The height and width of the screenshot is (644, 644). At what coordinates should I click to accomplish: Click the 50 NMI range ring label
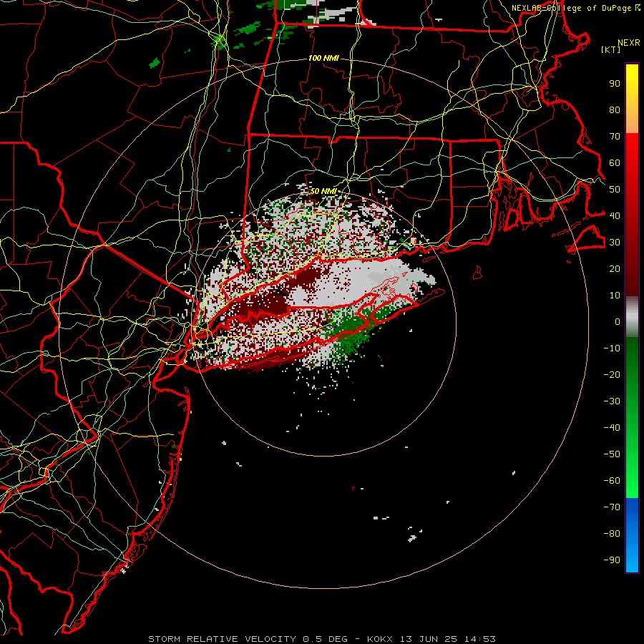[x=323, y=191]
